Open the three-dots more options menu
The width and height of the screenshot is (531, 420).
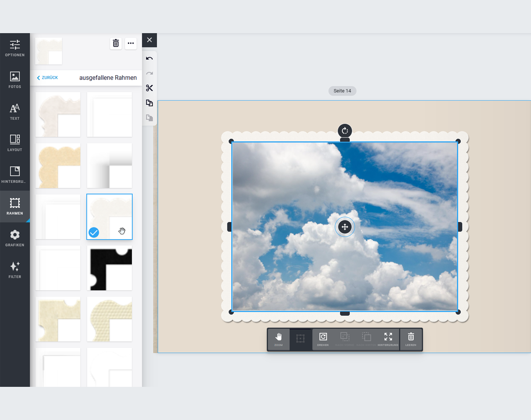tap(131, 43)
